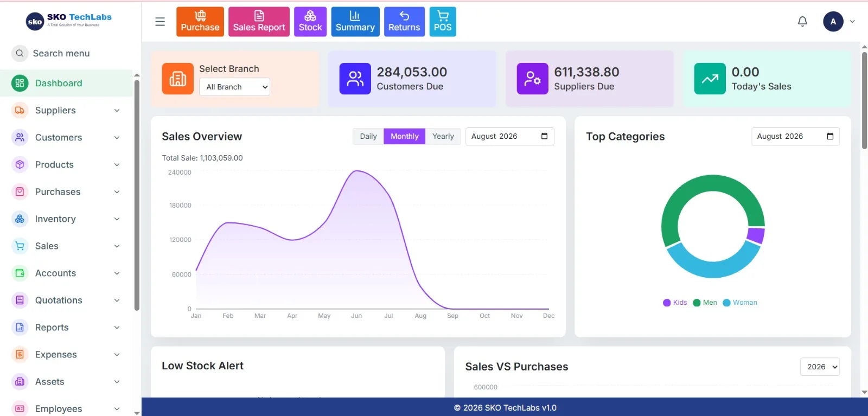Click the Quotations sidebar icon
Screen dimensions: 868x416
click(20, 300)
